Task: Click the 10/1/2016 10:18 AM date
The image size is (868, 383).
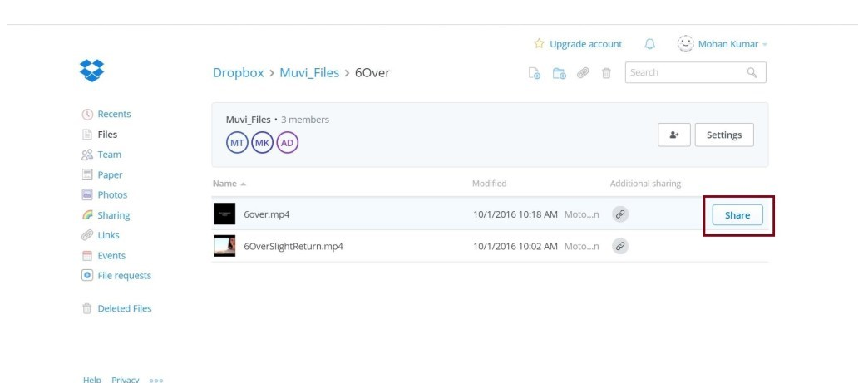Action: pos(515,214)
